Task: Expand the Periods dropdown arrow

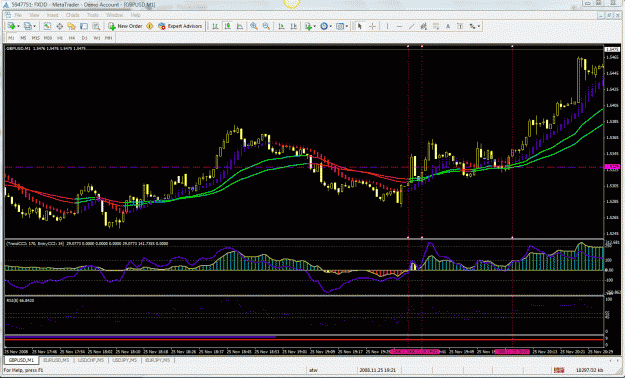Action: coord(331,26)
